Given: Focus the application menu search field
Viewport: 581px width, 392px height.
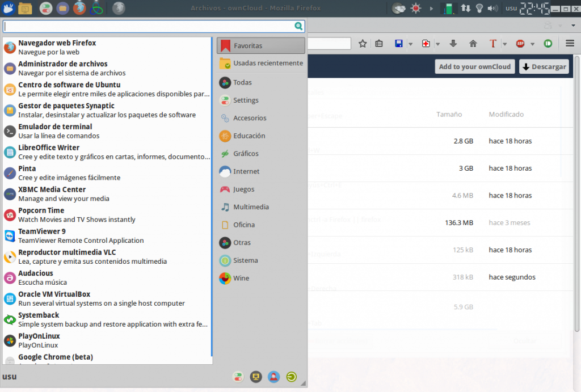Looking at the screenshot, I should click(154, 26).
